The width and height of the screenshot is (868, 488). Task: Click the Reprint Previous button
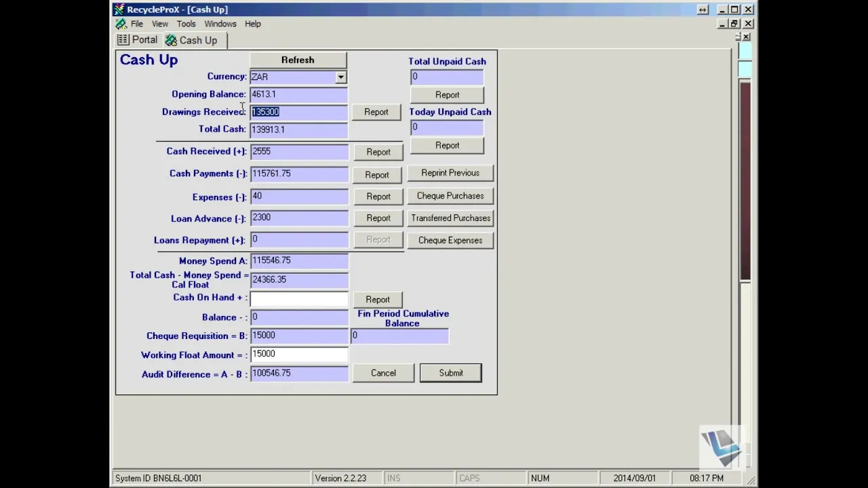click(450, 173)
